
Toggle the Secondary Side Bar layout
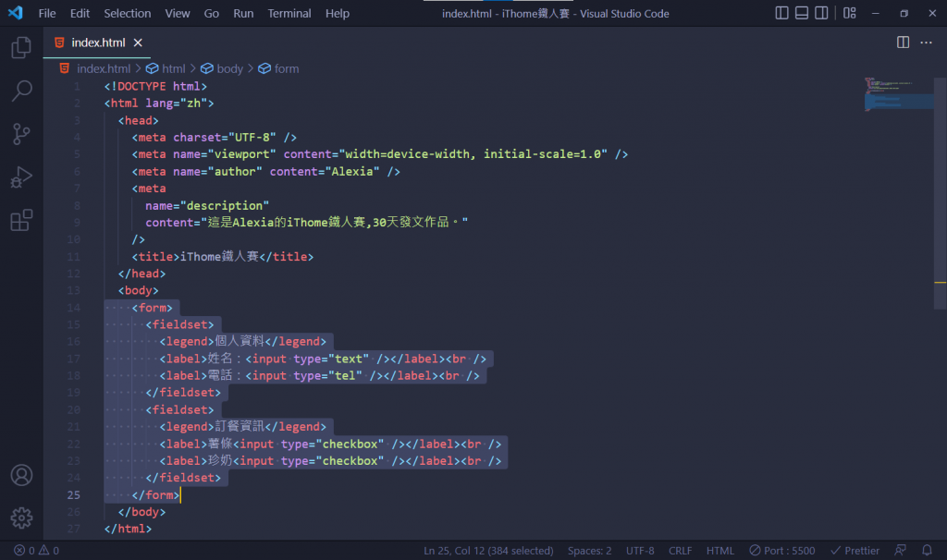pyautogui.click(x=821, y=13)
